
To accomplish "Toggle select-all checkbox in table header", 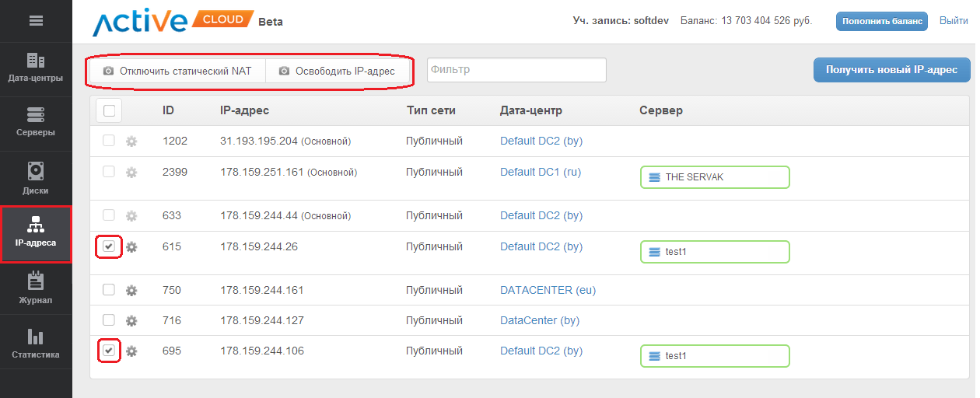I will (x=109, y=110).
